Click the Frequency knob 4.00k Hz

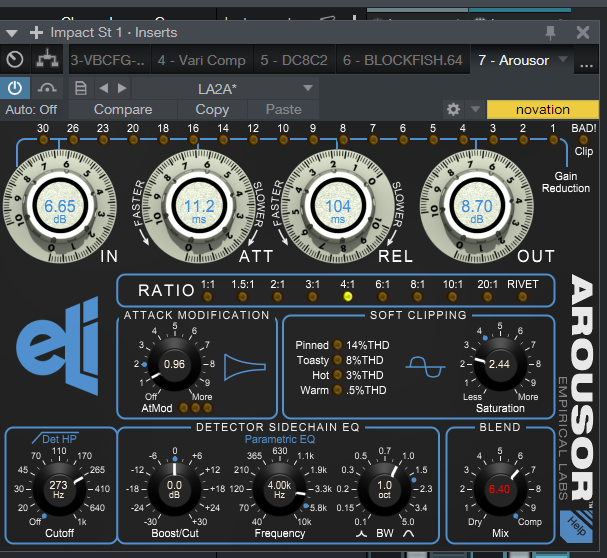pos(279,489)
